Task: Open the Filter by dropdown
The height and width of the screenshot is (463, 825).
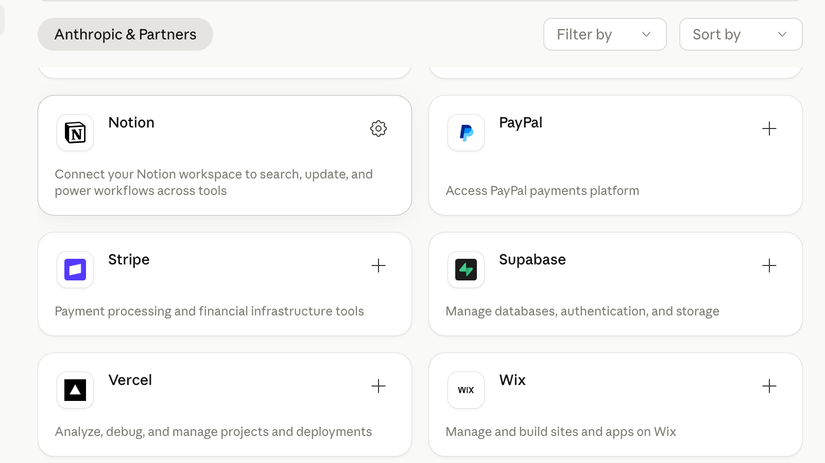Action: pos(605,34)
